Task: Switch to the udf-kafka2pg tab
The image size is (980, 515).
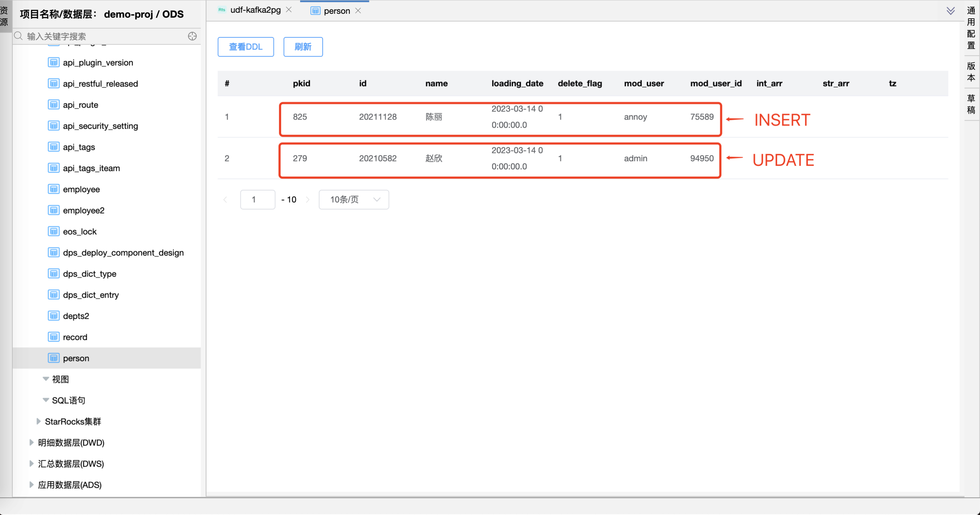Action: [255, 10]
